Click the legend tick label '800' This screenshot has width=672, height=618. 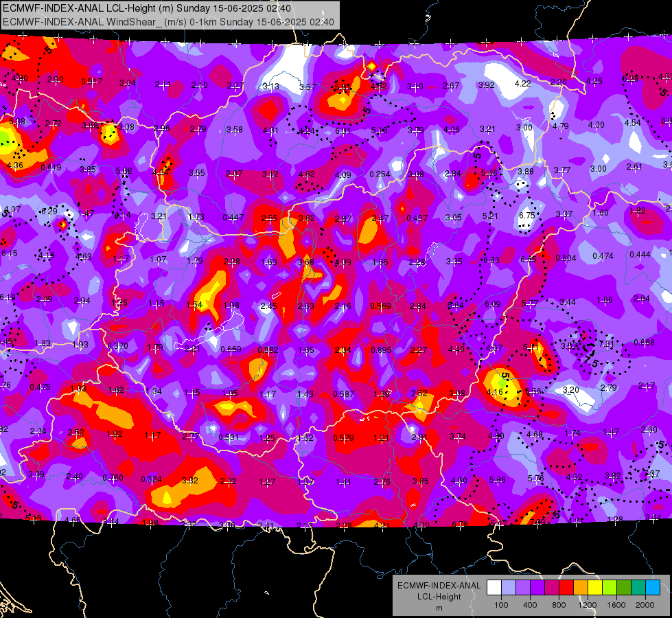point(559,605)
